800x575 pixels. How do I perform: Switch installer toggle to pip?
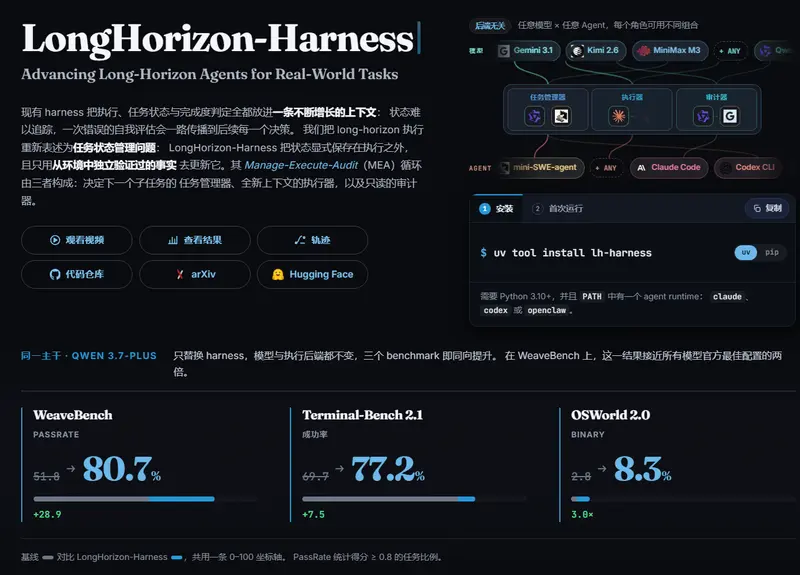tap(772, 253)
